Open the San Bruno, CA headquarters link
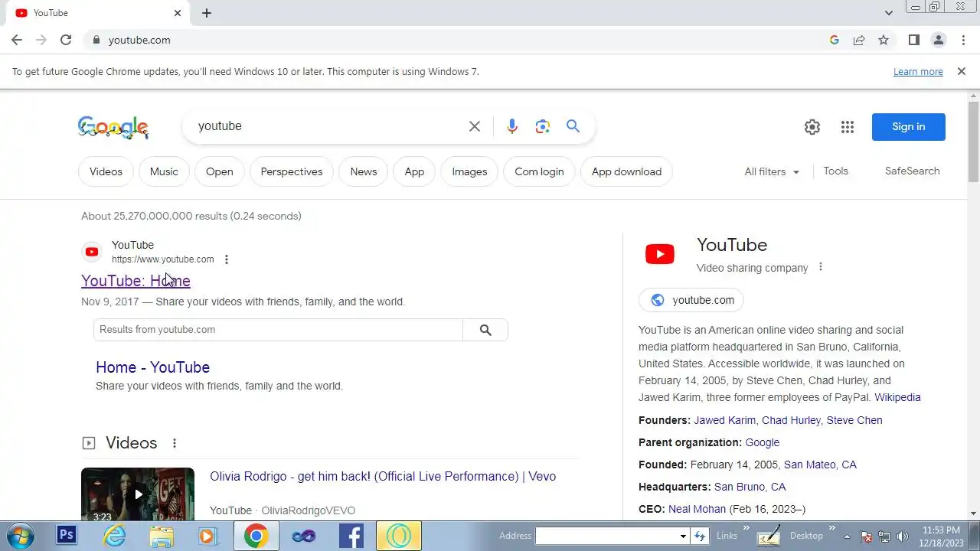Screen dimensions: 980x551 coord(750,487)
